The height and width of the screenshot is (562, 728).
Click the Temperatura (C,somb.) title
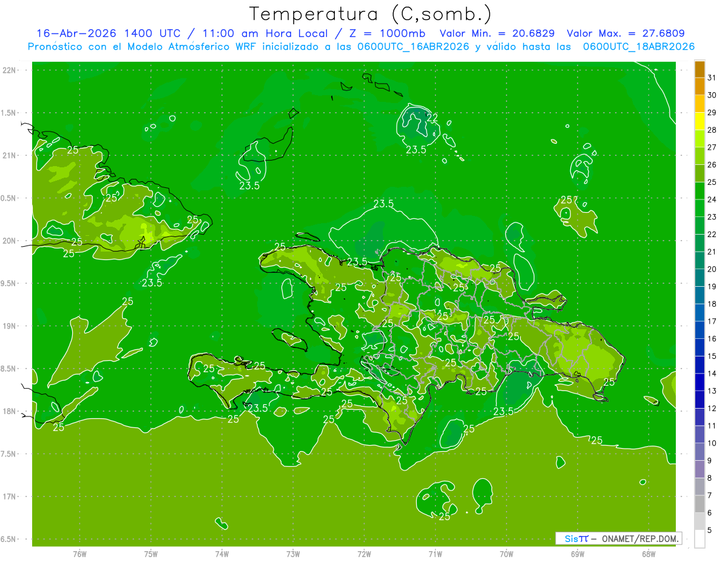pyautogui.click(x=371, y=13)
